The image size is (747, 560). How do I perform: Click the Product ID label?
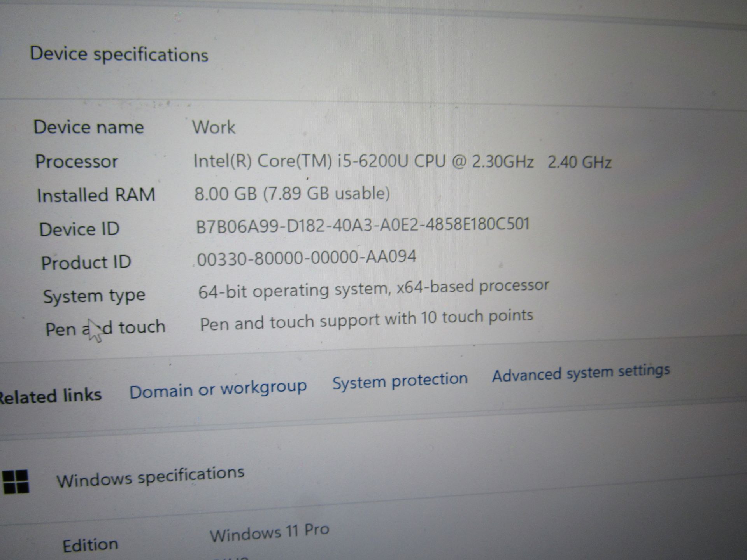click(x=86, y=262)
